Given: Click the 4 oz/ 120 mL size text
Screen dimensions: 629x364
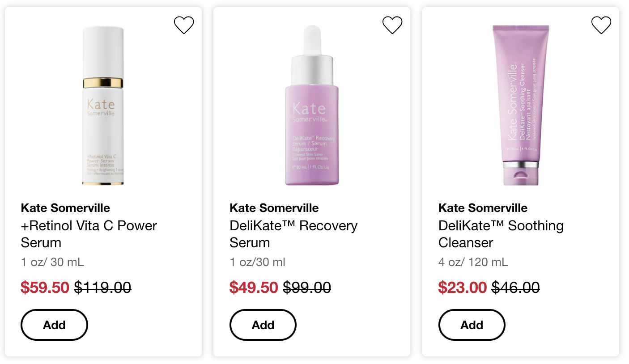Looking at the screenshot, I should 473,262.
